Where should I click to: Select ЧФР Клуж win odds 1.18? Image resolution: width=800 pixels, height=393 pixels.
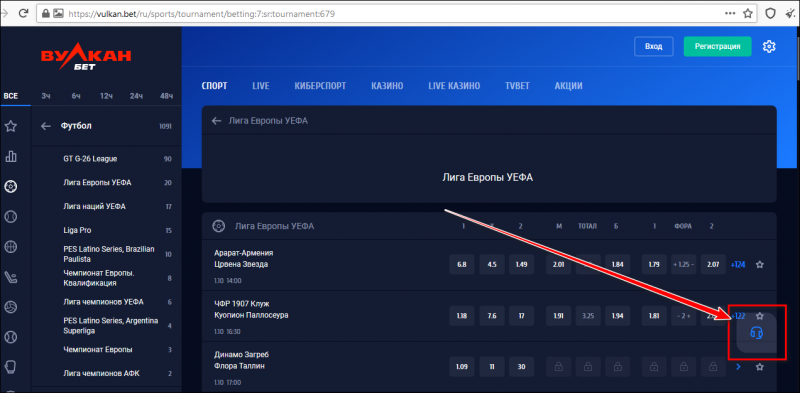[462, 316]
